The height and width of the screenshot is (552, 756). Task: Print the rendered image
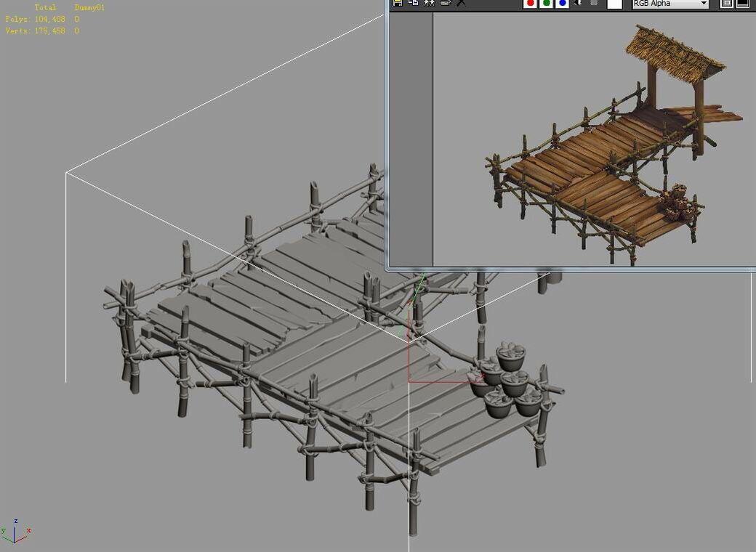tap(446, 4)
